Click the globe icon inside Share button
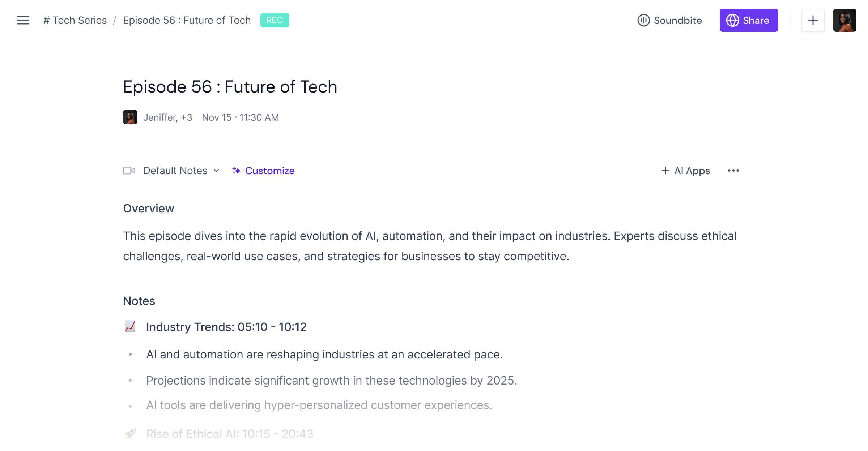868x451 pixels. click(x=732, y=20)
